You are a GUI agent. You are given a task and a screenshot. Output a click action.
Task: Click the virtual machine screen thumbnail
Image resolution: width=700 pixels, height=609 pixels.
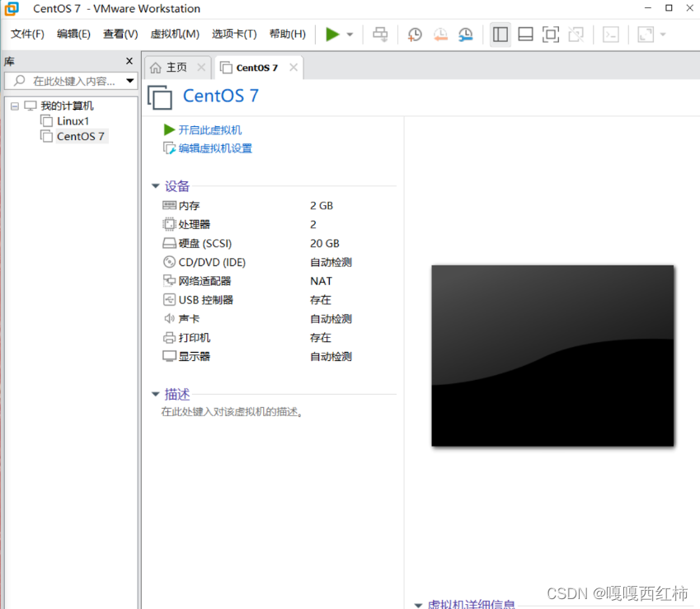click(x=552, y=355)
